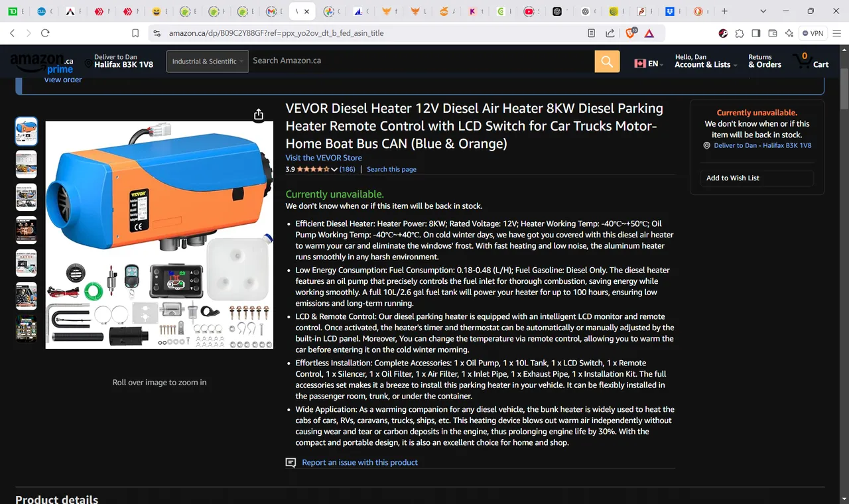Click Search this page link
This screenshot has width=849, height=504.
click(x=391, y=170)
